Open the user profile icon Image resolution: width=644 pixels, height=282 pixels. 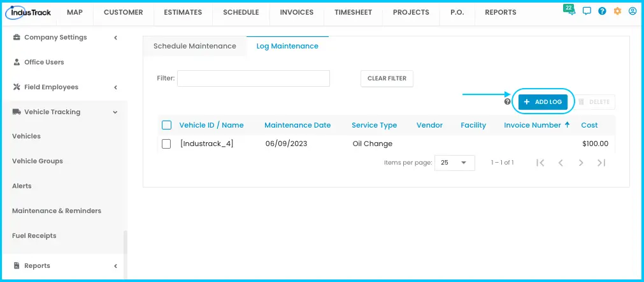633,11
